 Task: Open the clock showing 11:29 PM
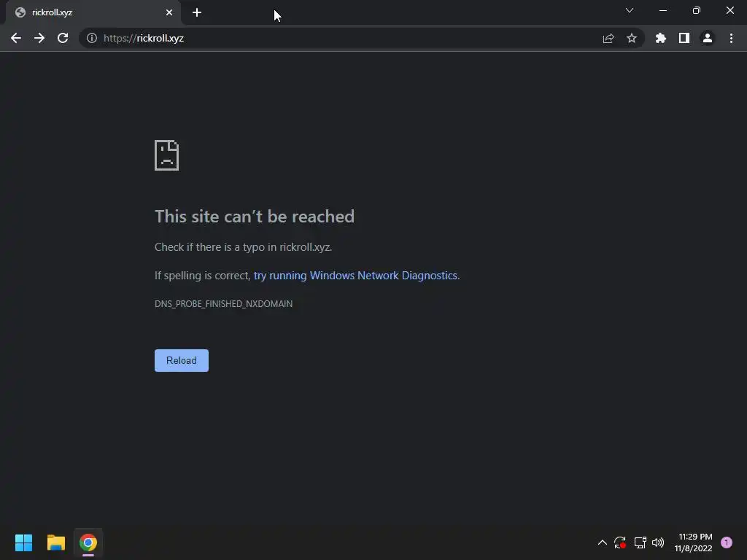tap(693, 542)
